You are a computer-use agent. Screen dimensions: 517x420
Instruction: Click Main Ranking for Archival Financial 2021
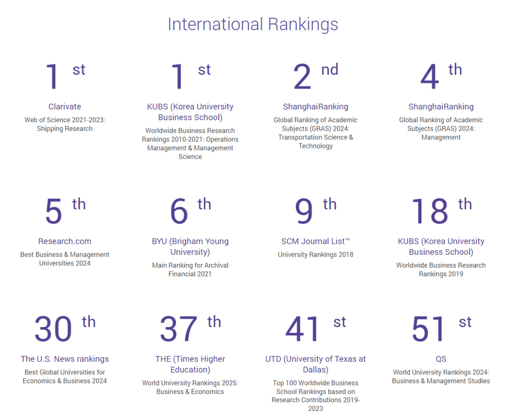[x=190, y=270]
